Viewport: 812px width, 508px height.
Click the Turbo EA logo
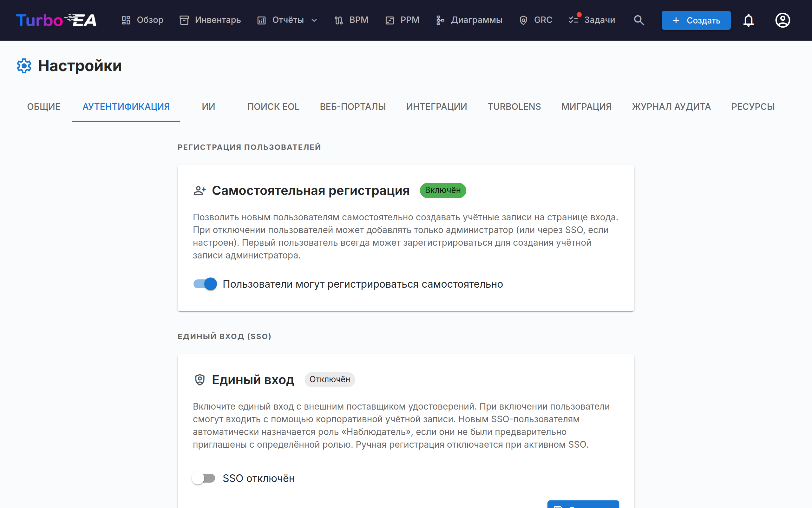pyautogui.click(x=56, y=20)
